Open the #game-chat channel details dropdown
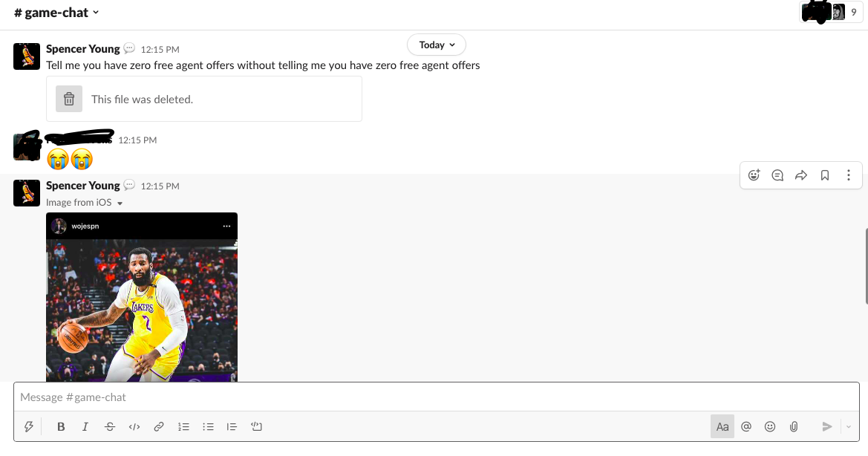This screenshot has width=868, height=456. 56,13
